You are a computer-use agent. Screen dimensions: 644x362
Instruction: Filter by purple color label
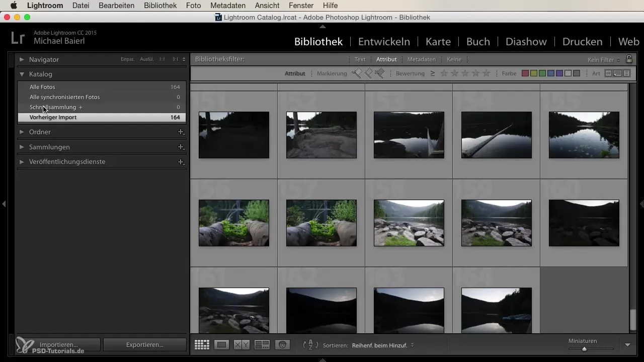(559, 73)
